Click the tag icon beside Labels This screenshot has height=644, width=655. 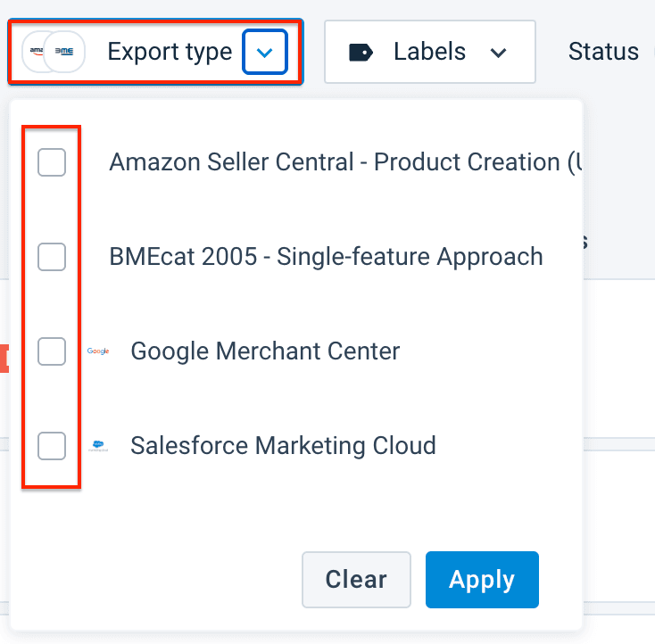(x=361, y=53)
